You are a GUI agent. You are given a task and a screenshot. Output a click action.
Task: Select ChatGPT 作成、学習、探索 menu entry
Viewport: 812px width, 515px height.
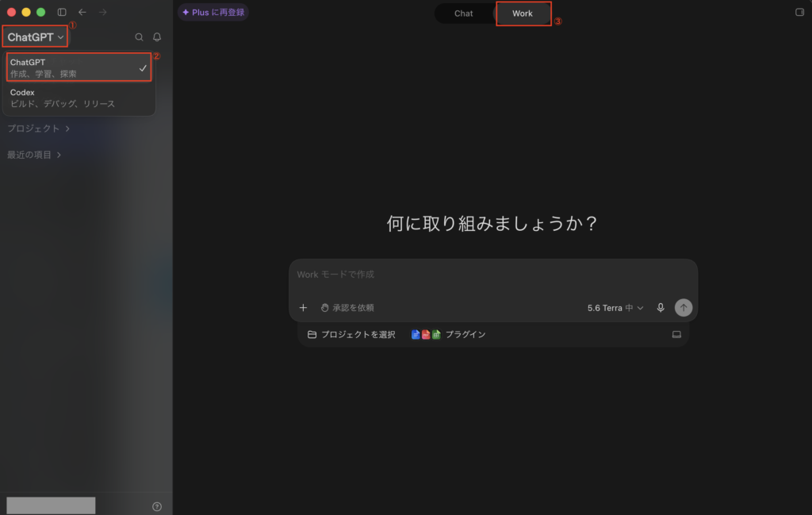[79, 67]
